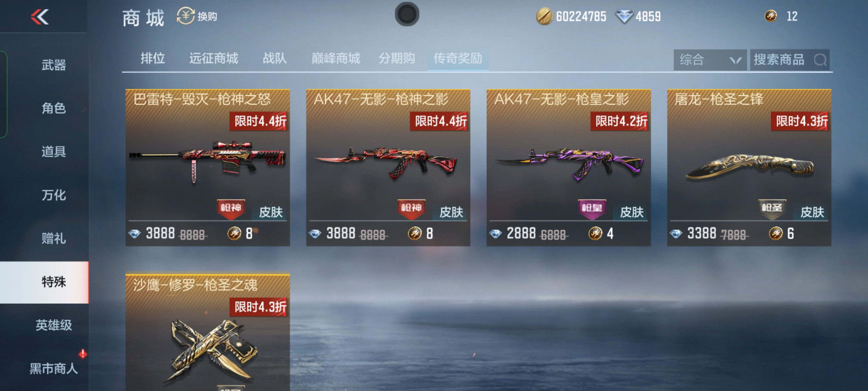Select the 万化 sidebar category
Screen dimensions: 868x391
(x=54, y=195)
